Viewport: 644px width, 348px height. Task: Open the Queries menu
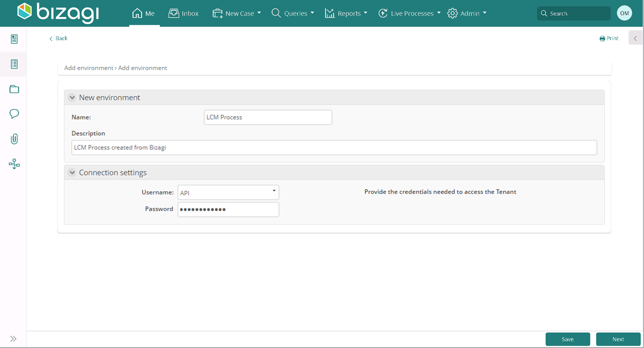(292, 14)
